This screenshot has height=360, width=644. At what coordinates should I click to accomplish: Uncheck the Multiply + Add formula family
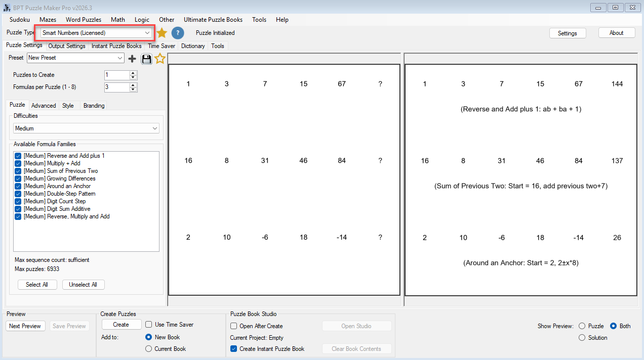point(18,163)
